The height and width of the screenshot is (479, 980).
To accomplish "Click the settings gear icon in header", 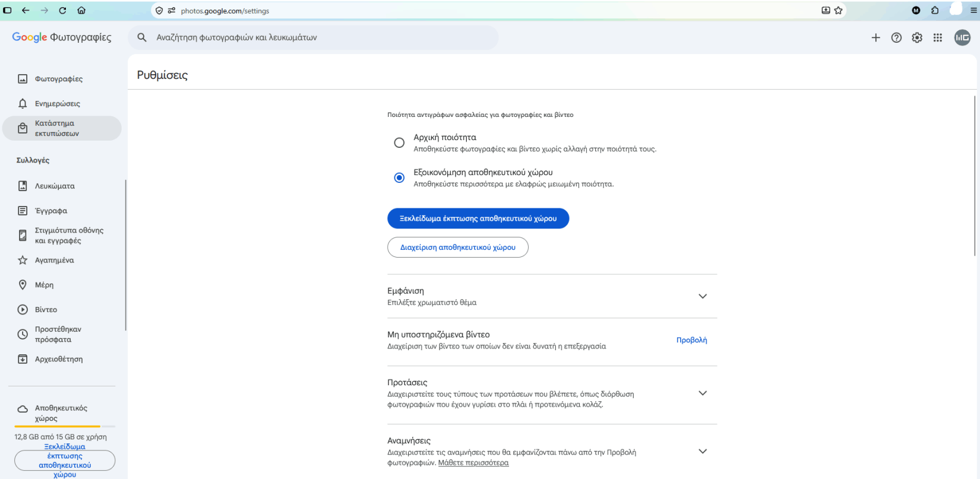I will pyautogui.click(x=917, y=37).
